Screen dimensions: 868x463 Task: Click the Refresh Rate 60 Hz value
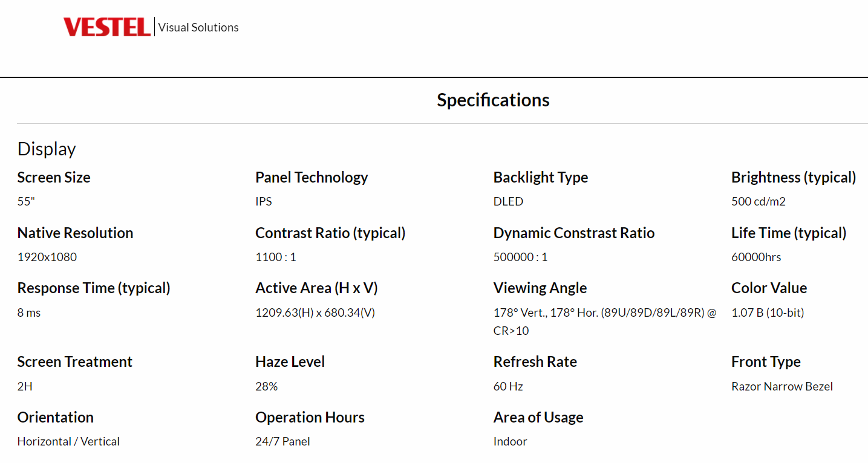click(508, 386)
